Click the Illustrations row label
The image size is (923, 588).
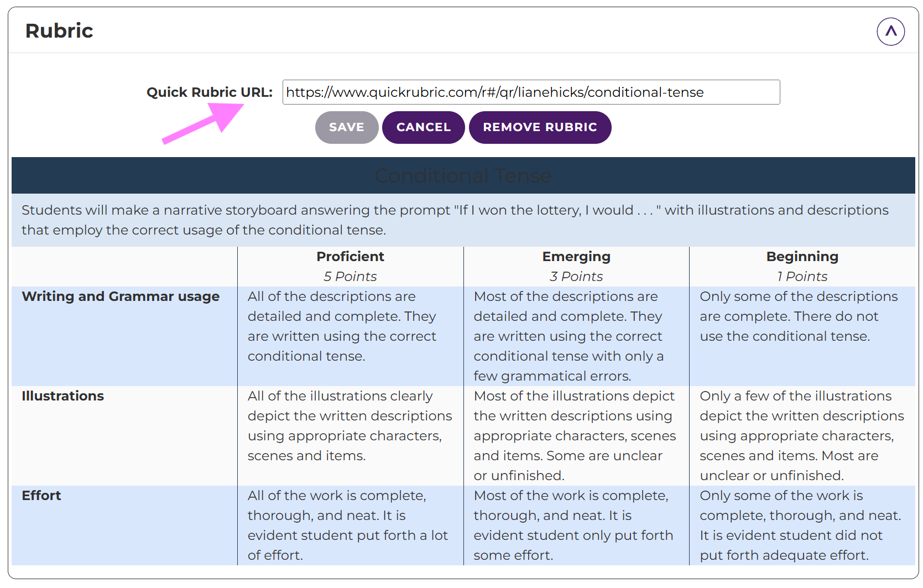coord(63,396)
